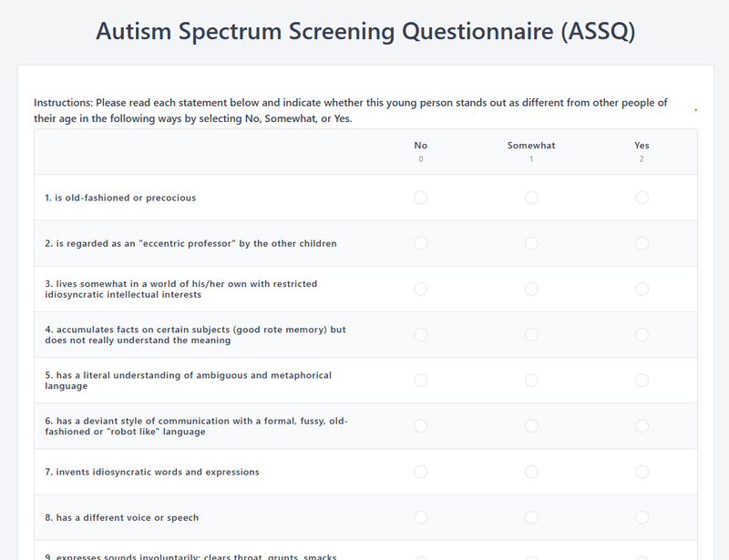729x560 pixels.
Task: Select "No" for question 1 about precocious behavior
Action: (420, 198)
